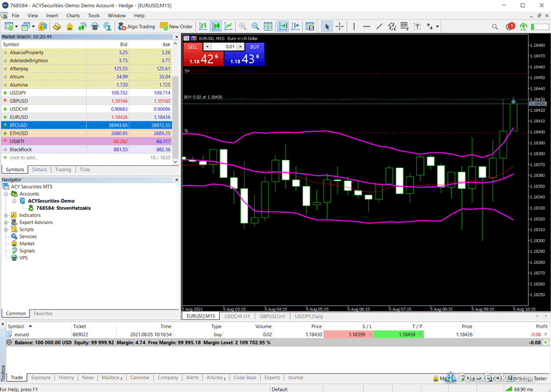The height and width of the screenshot is (392, 551).
Task: Activate the crosshair cursor mode
Action: (x=340, y=26)
